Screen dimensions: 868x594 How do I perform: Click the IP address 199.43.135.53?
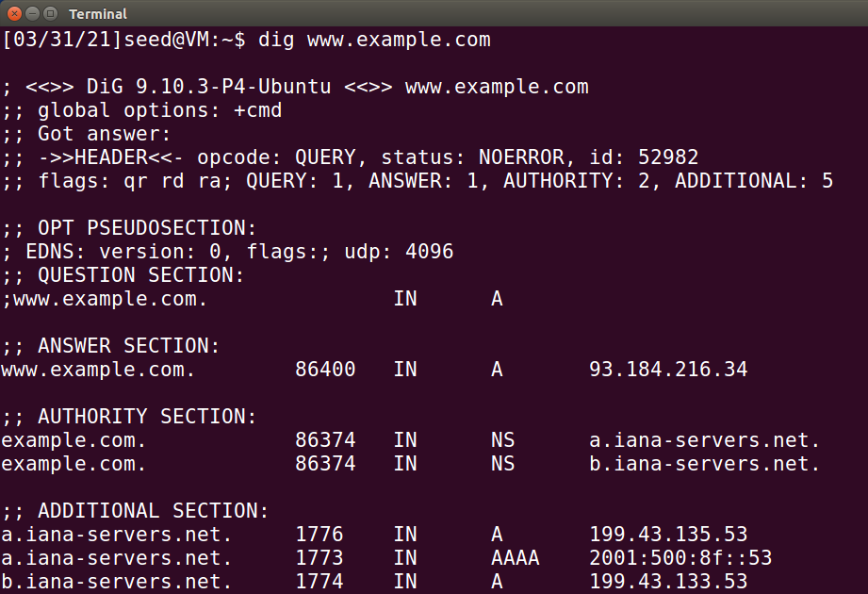(x=668, y=535)
